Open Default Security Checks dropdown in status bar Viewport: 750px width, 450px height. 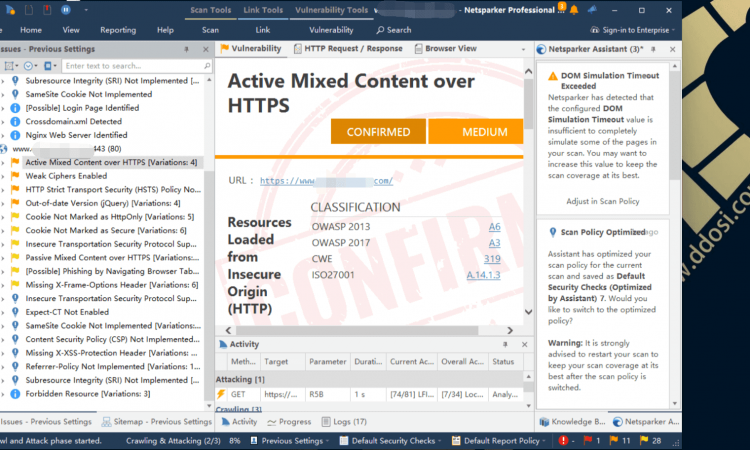391,440
